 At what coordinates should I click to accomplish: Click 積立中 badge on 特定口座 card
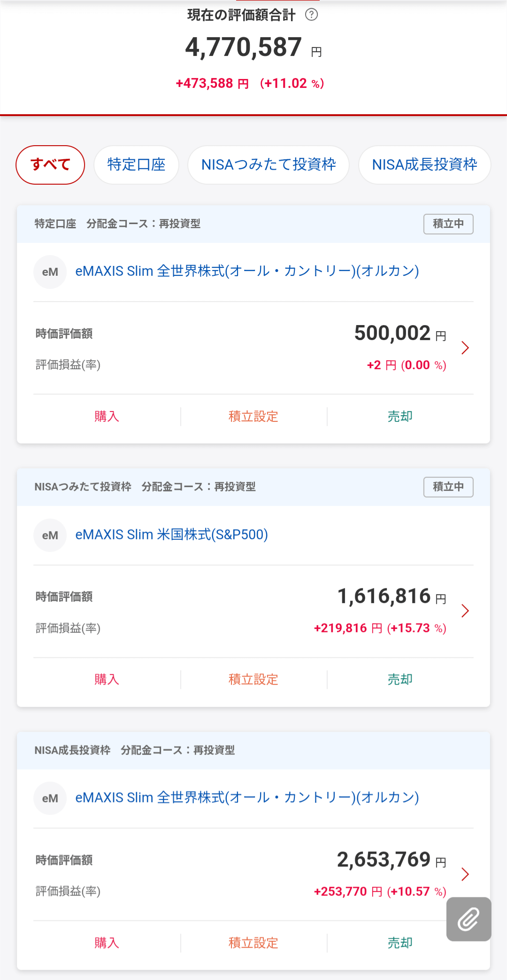tap(448, 224)
